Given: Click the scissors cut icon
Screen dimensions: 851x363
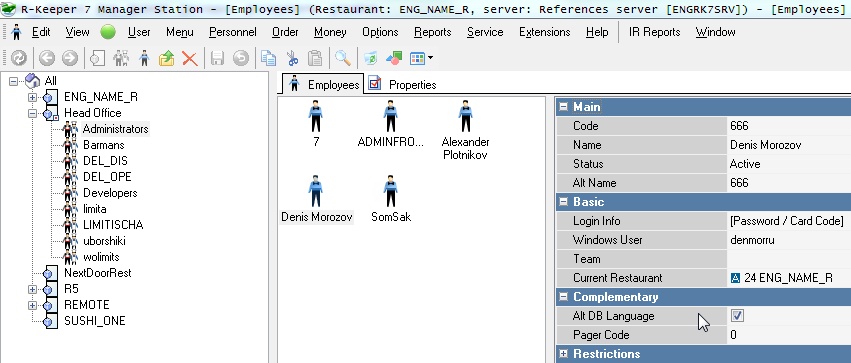Looking at the screenshot, I should [292, 58].
